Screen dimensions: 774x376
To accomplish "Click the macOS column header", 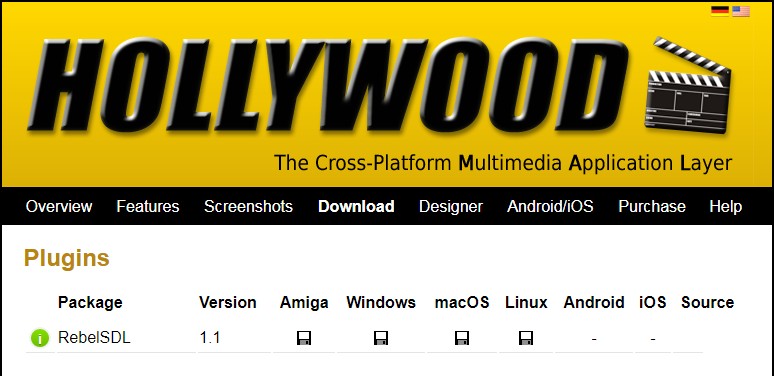I will (462, 302).
